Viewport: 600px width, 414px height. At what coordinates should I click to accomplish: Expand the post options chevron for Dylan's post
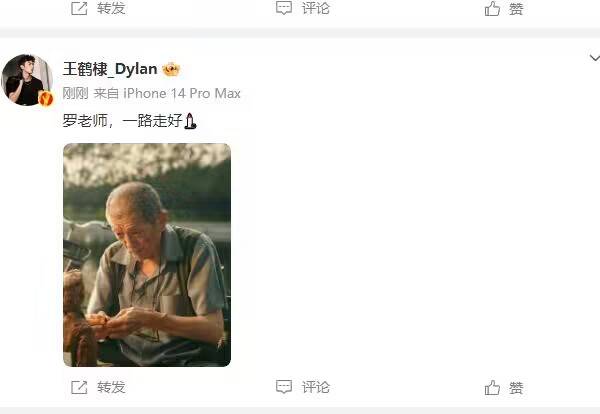pos(594,58)
